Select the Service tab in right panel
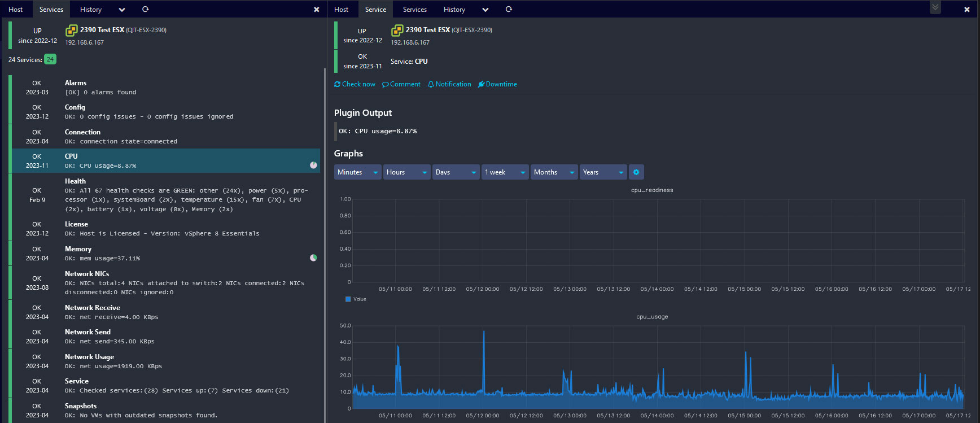This screenshot has height=423, width=980. pos(375,10)
